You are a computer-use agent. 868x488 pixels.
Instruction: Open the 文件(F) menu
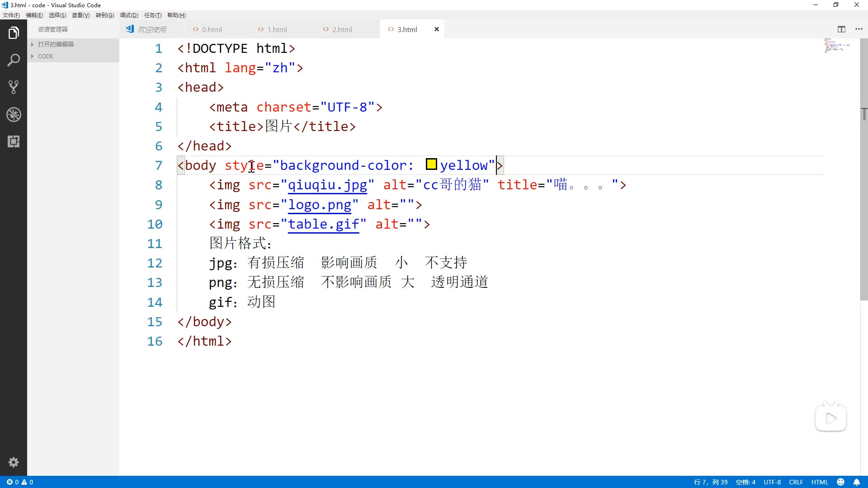pos(11,15)
